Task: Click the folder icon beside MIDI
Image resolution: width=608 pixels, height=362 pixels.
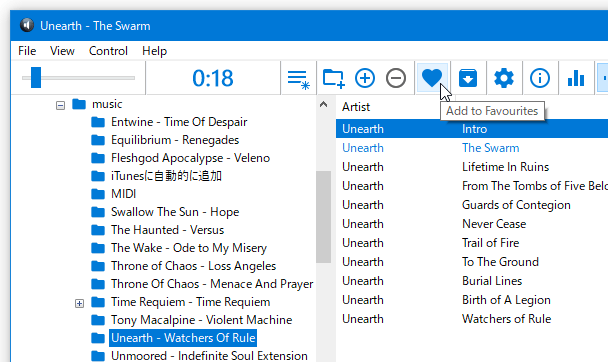Action: pyautogui.click(x=98, y=194)
